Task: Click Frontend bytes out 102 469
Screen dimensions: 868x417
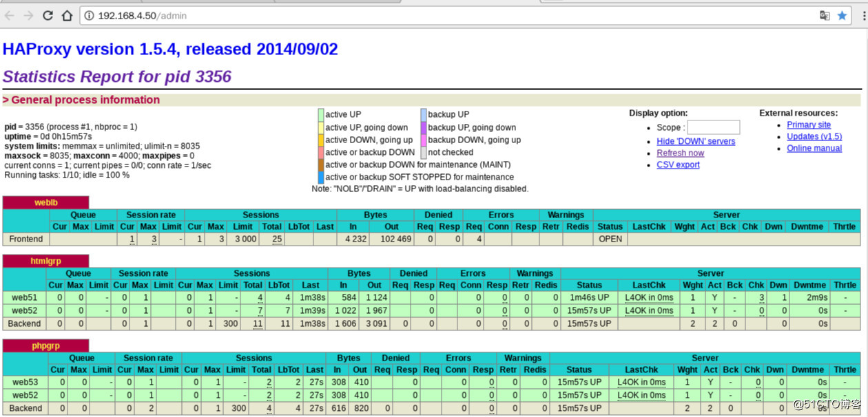Action: [395, 239]
